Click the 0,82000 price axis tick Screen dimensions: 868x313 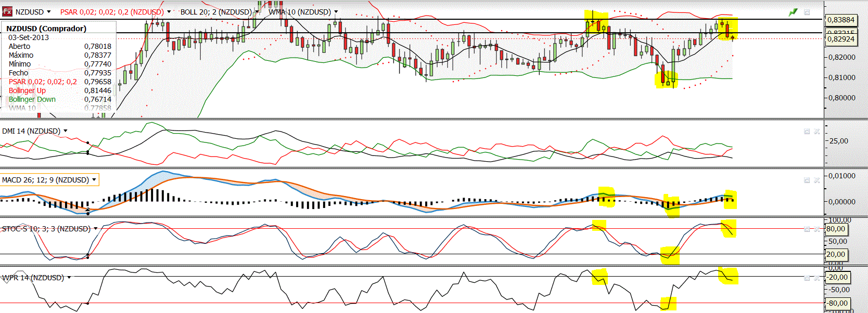pyautogui.click(x=842, y=57)
